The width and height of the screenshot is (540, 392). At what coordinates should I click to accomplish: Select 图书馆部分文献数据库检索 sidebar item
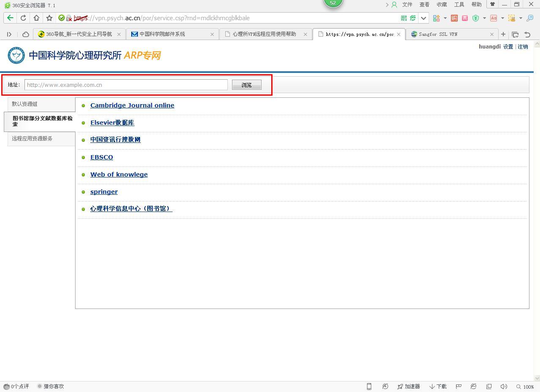coord(40,121)
